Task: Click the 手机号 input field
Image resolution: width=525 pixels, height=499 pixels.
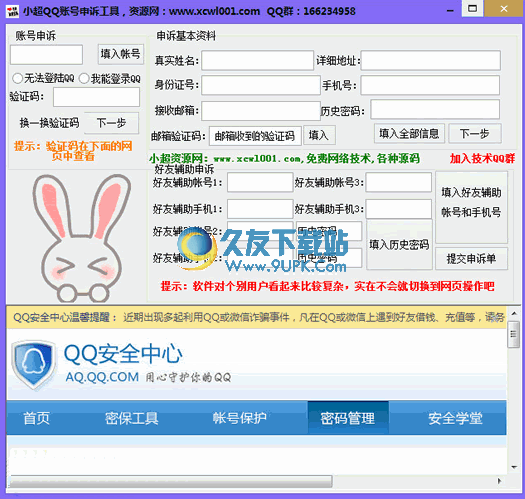Action: [x=430, y=85]
